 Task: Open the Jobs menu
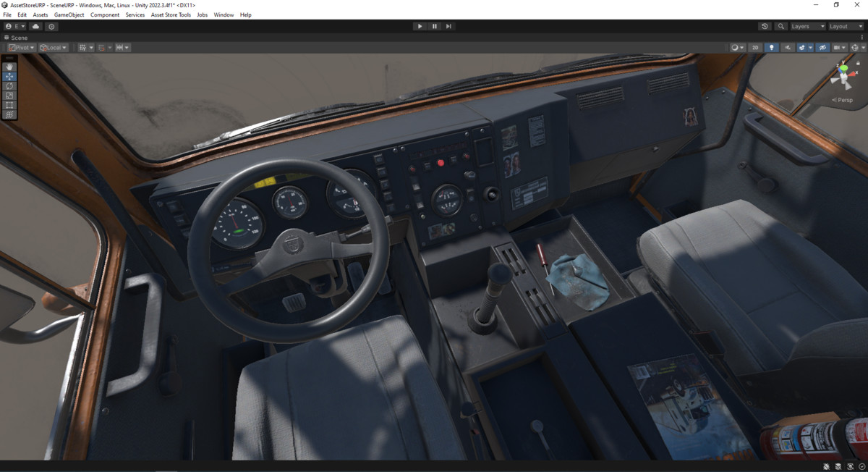(x=203, y=14)
